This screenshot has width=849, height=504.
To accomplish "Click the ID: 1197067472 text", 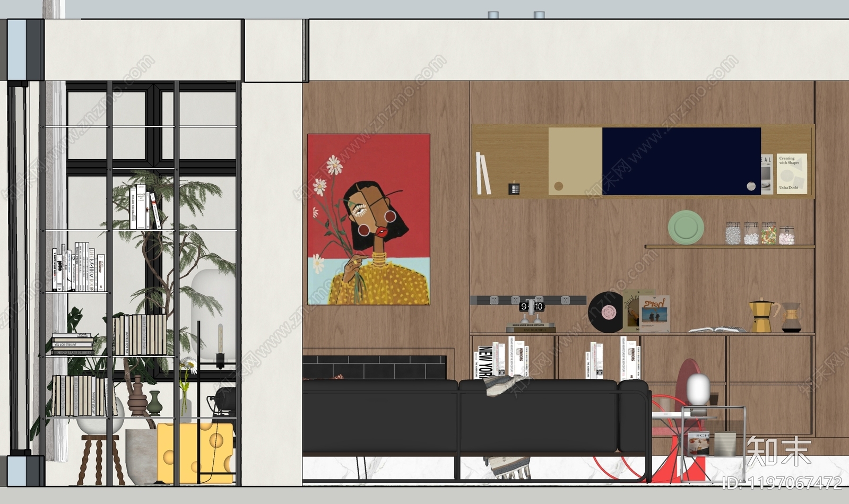I will (782, 482).
